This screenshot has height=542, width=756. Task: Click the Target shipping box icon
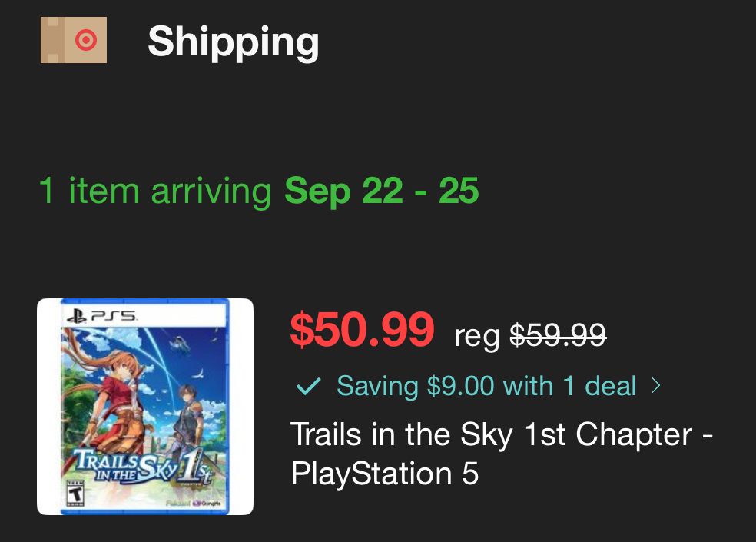point(73,39)
